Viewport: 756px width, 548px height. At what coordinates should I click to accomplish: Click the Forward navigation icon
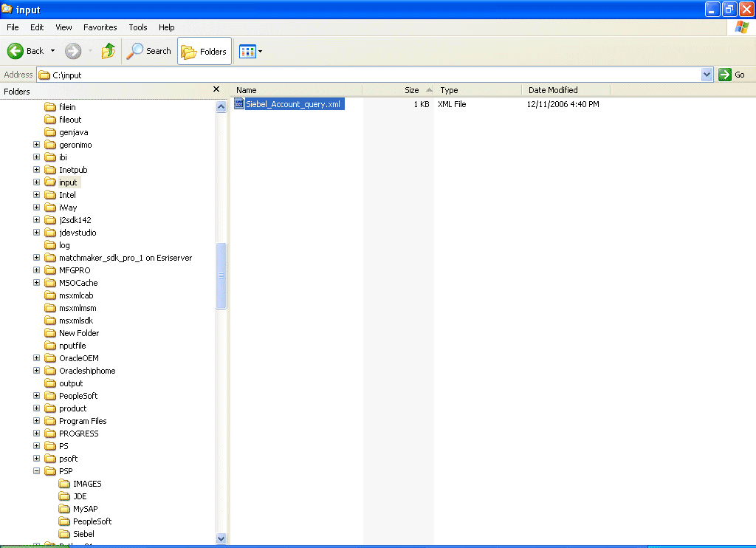pyautogui.click(x=72, y=51)
